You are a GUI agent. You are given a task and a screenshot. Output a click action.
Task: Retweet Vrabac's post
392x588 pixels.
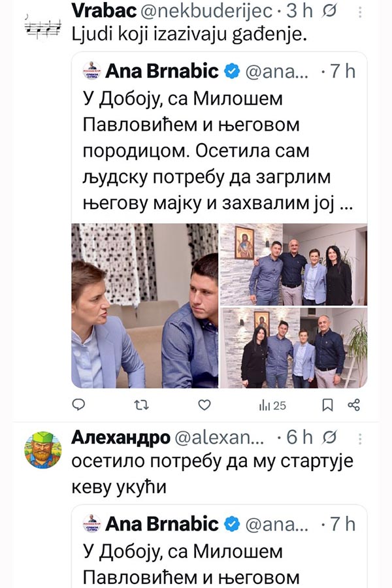(x=141, y=405)
